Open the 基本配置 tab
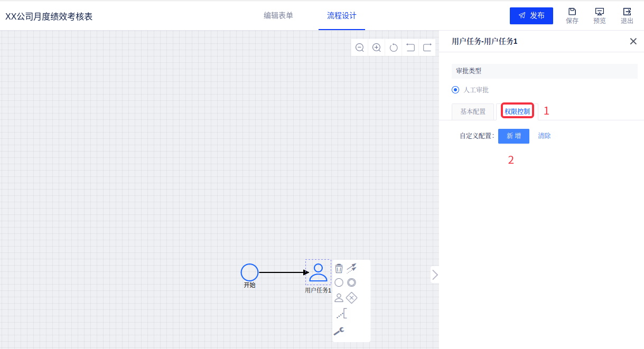This screenshot has width=644, height=349. 473,111
